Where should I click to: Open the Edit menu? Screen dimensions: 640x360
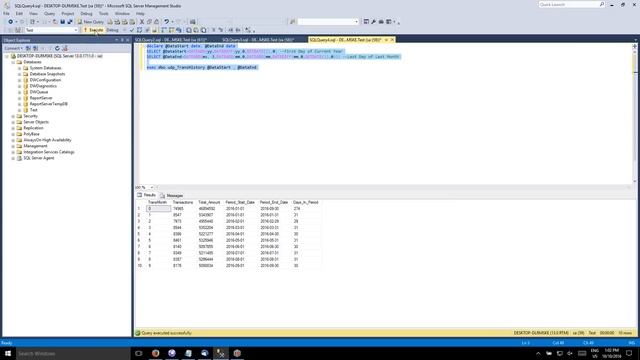point(19,13)
